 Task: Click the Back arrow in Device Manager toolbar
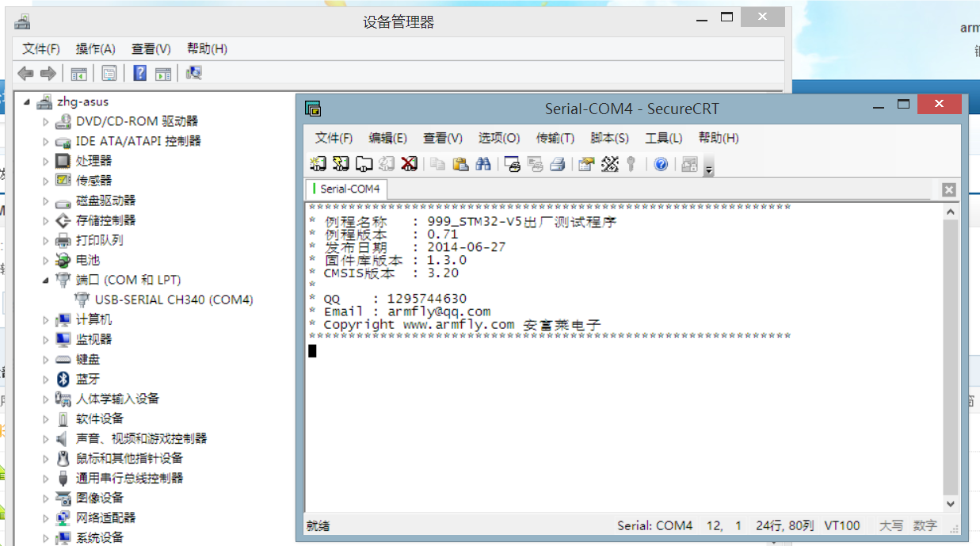coord(26,74)
